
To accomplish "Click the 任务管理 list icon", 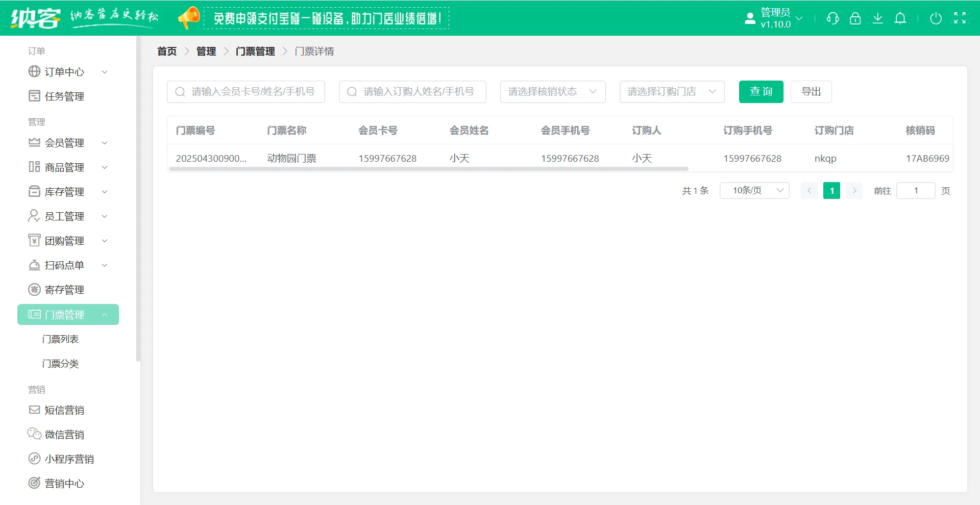I will [x=34, y=96].
